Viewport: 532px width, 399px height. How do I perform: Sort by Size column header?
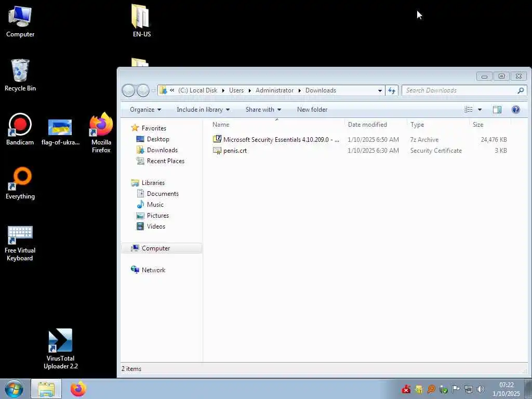490,125
